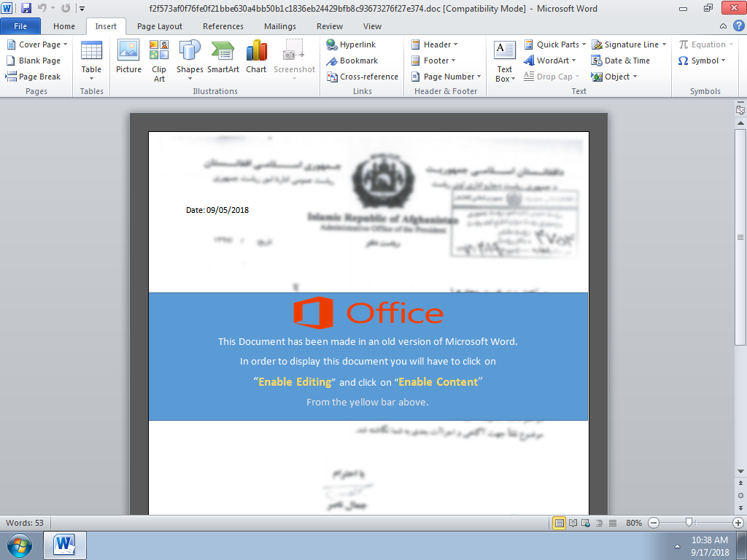Open the Review tab
747x560 pixels.
point(330,26)
